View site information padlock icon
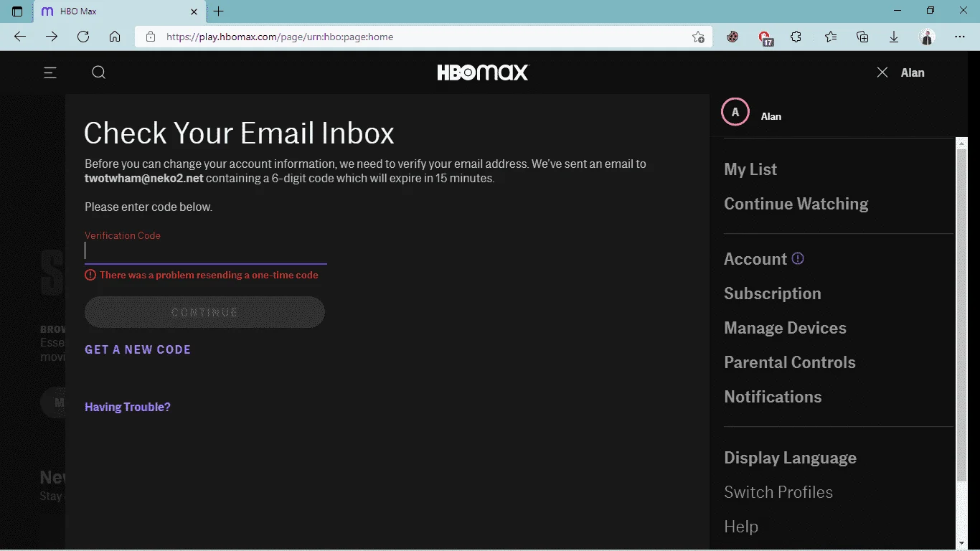980x551 pixels. (150, 37)
